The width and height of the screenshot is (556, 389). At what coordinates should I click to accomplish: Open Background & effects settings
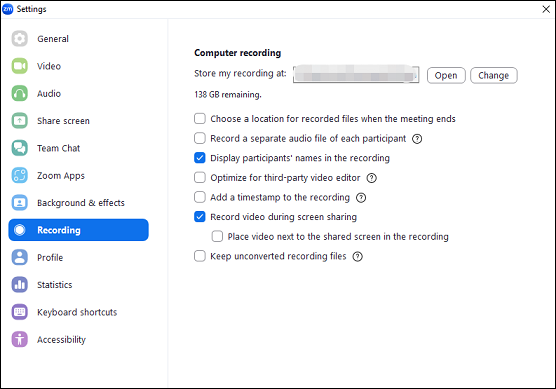[x=78, y=202]
